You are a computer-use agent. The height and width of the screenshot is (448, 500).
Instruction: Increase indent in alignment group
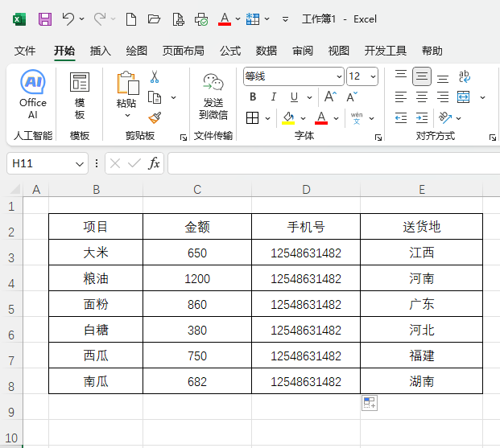tap(422, 118)
